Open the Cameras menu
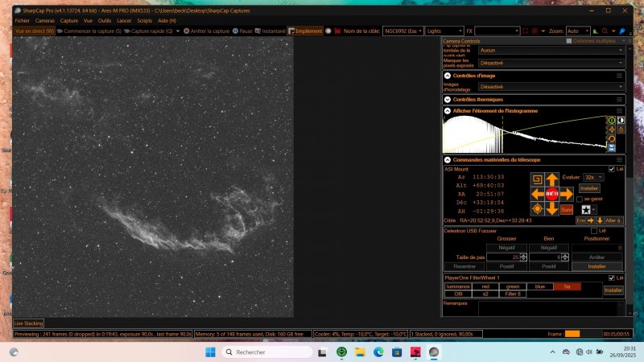 tap(45, 21)
